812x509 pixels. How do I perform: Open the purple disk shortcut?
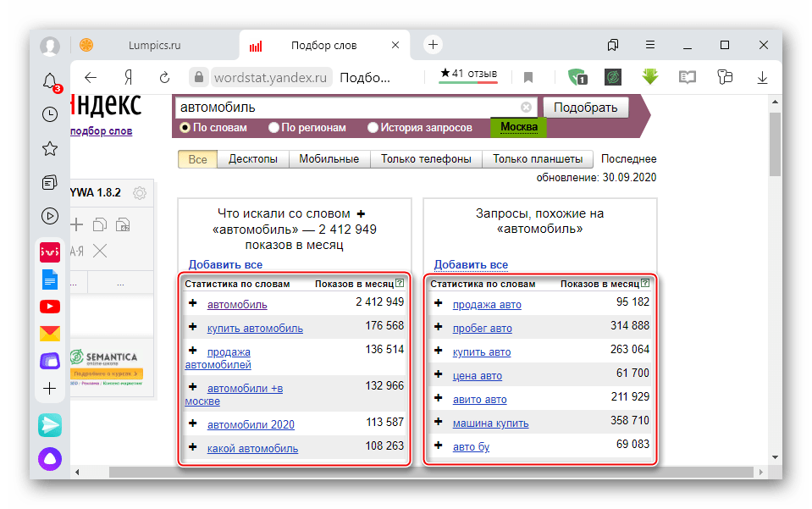(x=50, y=361)
